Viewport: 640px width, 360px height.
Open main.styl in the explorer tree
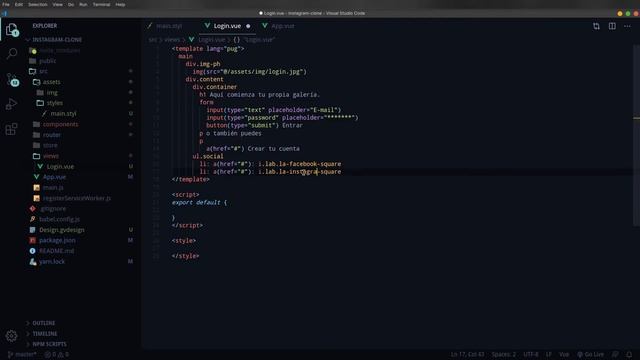coord(63,113)
